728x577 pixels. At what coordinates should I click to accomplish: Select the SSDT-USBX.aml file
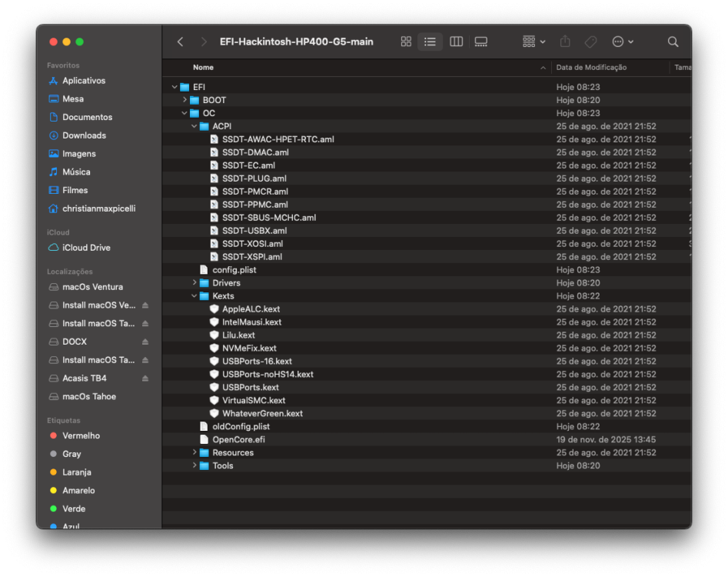pyautogui.click(x=254, y=231)
